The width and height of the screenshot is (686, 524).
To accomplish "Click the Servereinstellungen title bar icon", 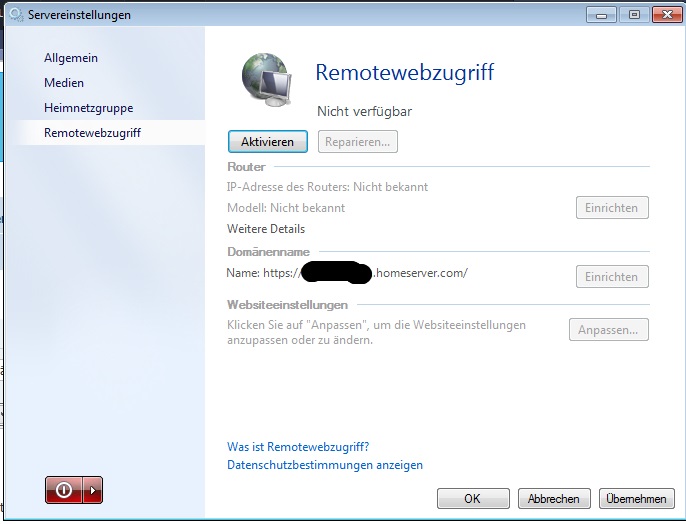I will pos(16,14).
